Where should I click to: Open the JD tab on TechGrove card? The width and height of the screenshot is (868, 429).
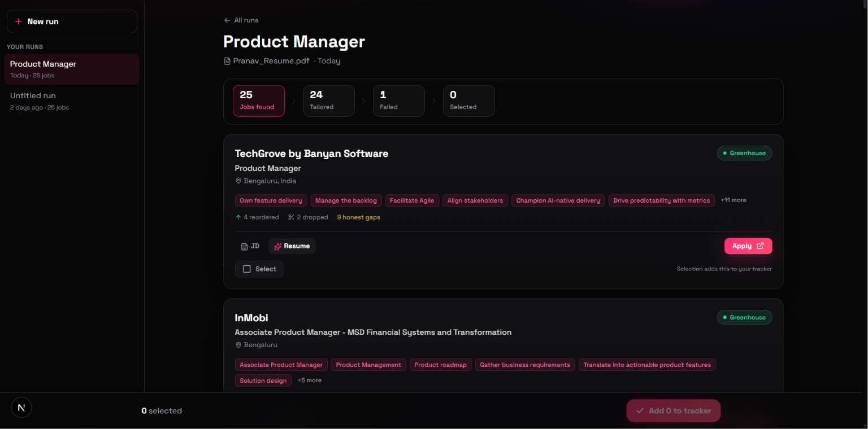click(x=250, y=246)
